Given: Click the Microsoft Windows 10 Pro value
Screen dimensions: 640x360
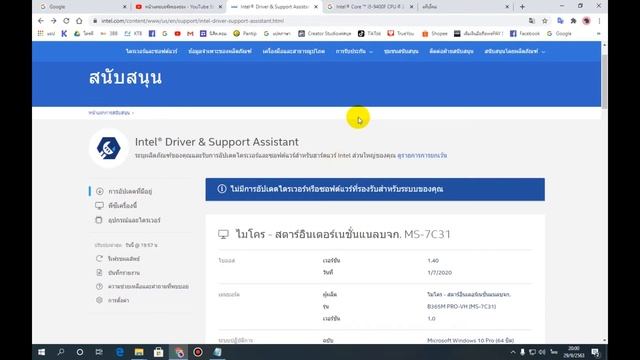Looking at the screenshot, I should click(x=471, y=340).
